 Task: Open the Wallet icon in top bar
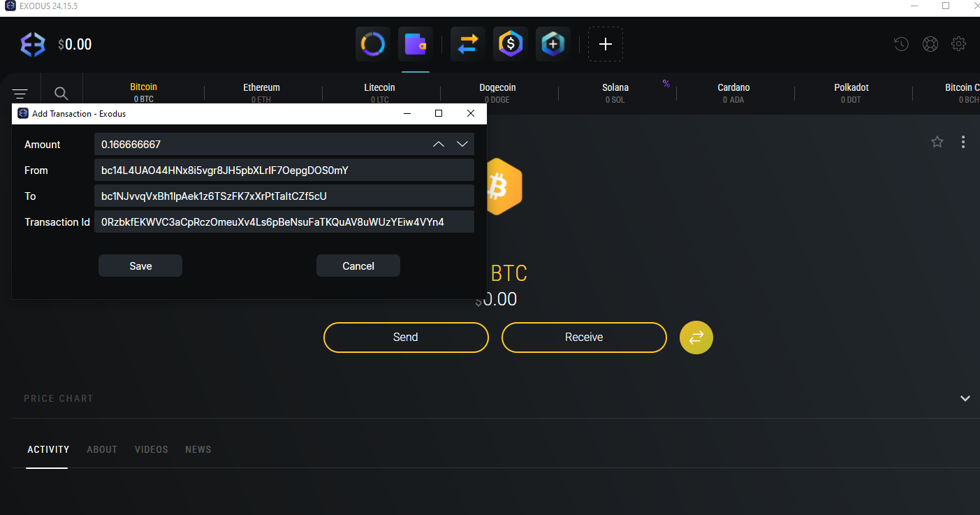coord(416,45)
